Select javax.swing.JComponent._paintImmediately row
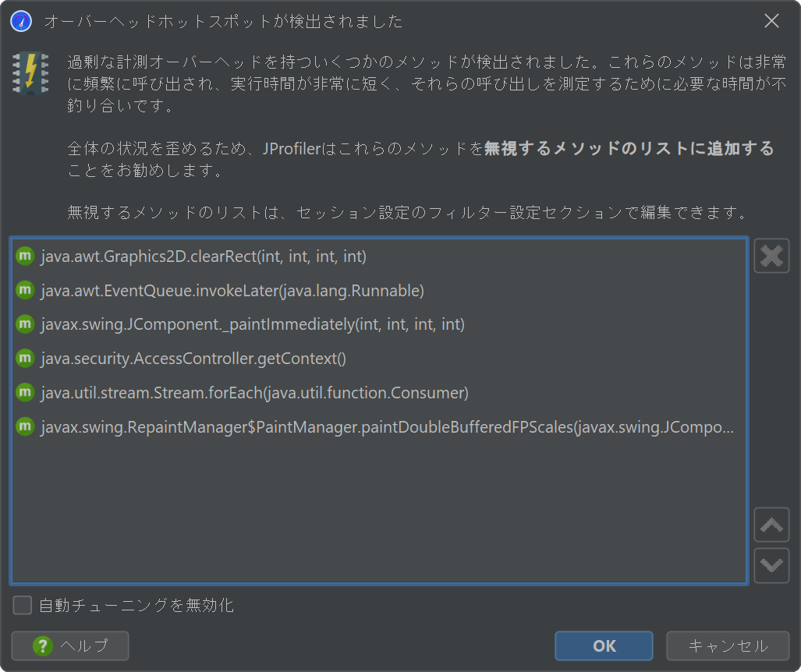Screen dimensions: 801x672 (379, 324)
